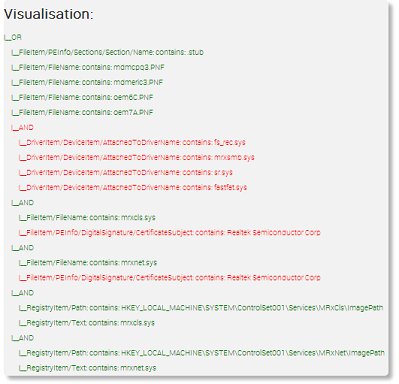Viewport: 399px width, 384px height.
Task: Select FileName contains mdmeric3.PNF item
Action: point(87,82)
